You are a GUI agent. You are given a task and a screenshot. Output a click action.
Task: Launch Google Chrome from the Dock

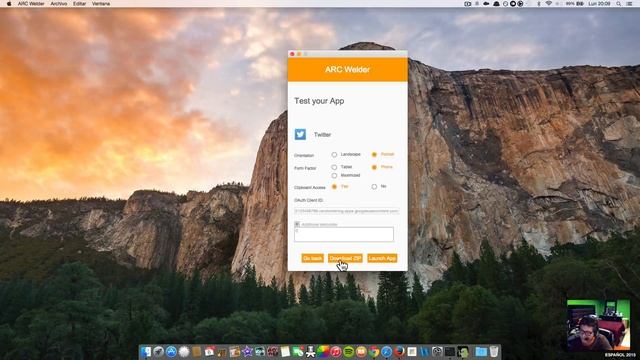(x=374, y=351)
